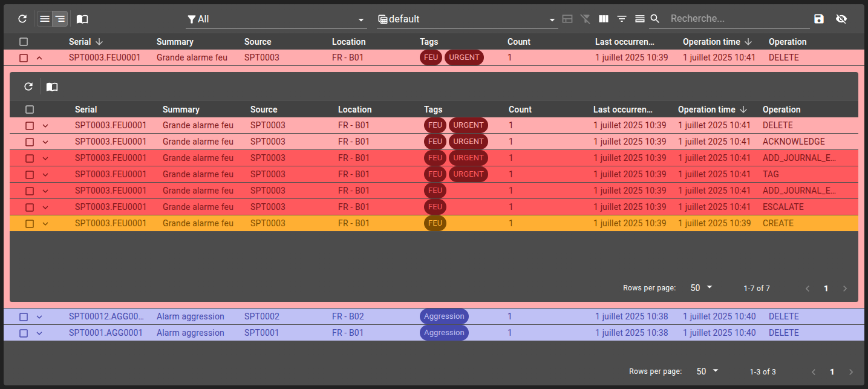The image size is (868, 389).
Task: Expand the SPT00012.AGG00 row
Action: point(39,317)
